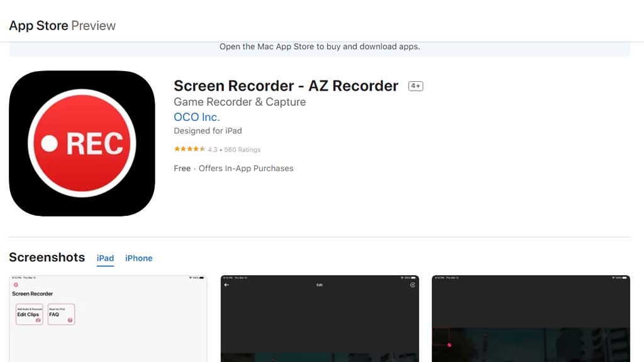Click the question mark icon on FAQ card
Viewport: 644px width, 362px height.
[x=70, y=320]
